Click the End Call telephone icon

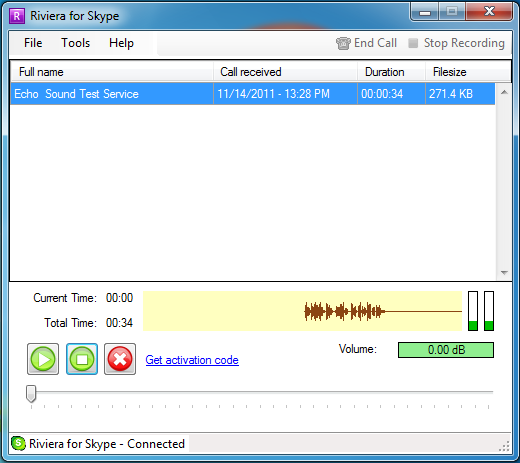343,43
